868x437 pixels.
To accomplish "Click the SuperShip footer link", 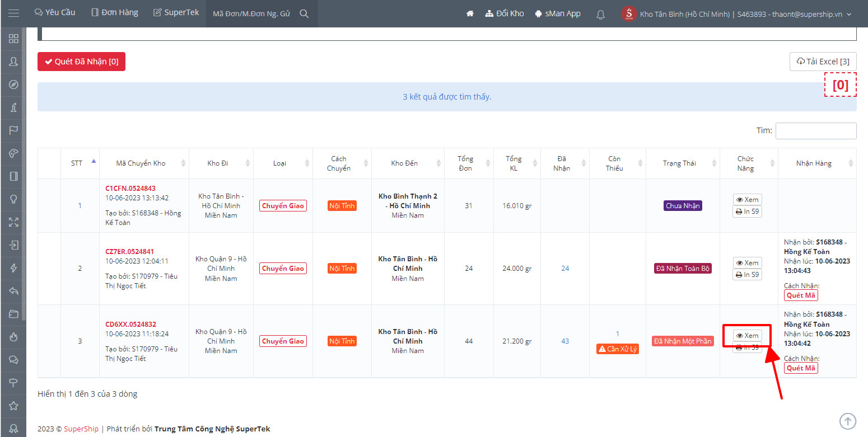I will pyautogui.click(x=81, y=429).
